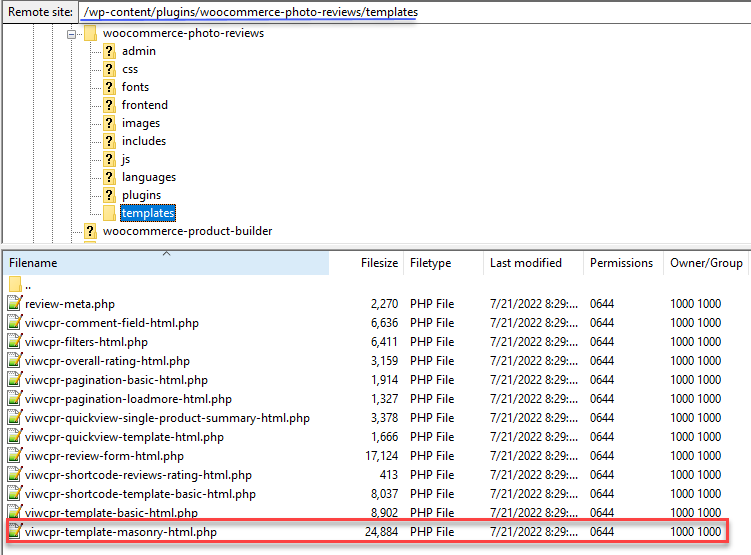Select the highlighted templates tree item
This screenshot has width=751, height=555.
click(148, 213)
